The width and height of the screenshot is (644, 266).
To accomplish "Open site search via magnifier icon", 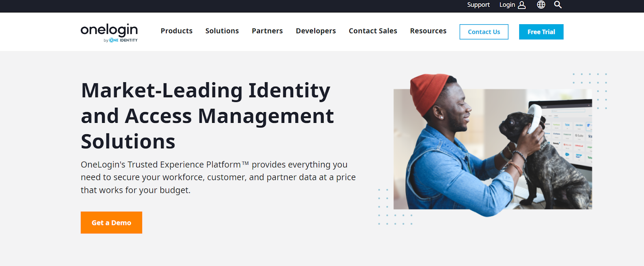I will pyautogui.click(x=558, y=4).
